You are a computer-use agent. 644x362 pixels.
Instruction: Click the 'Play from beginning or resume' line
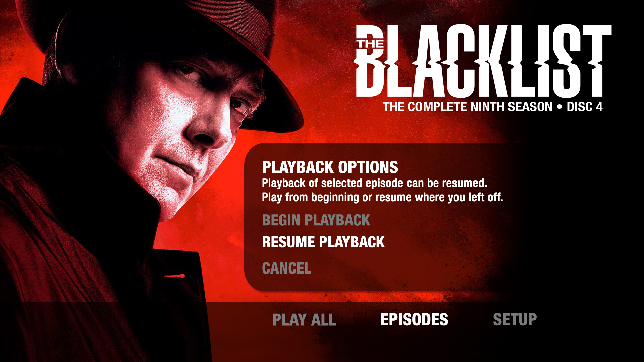(382, 197)
